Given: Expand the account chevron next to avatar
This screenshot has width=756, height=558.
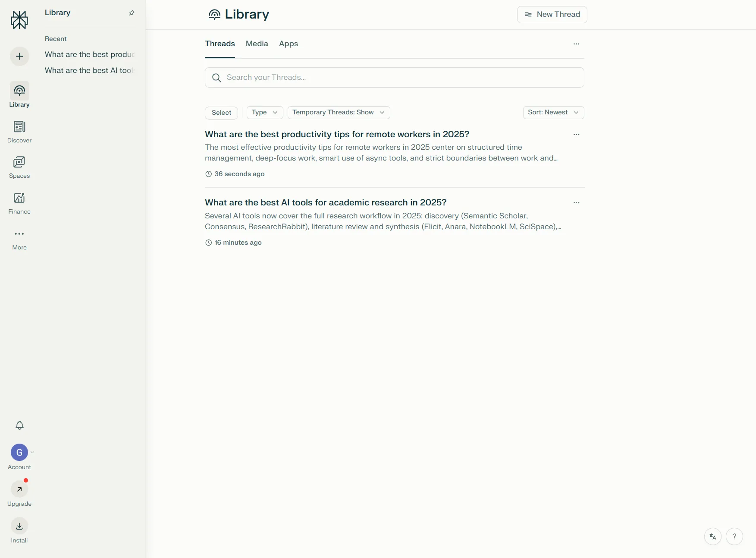Looking at the screenshot, I should (32, 452).
